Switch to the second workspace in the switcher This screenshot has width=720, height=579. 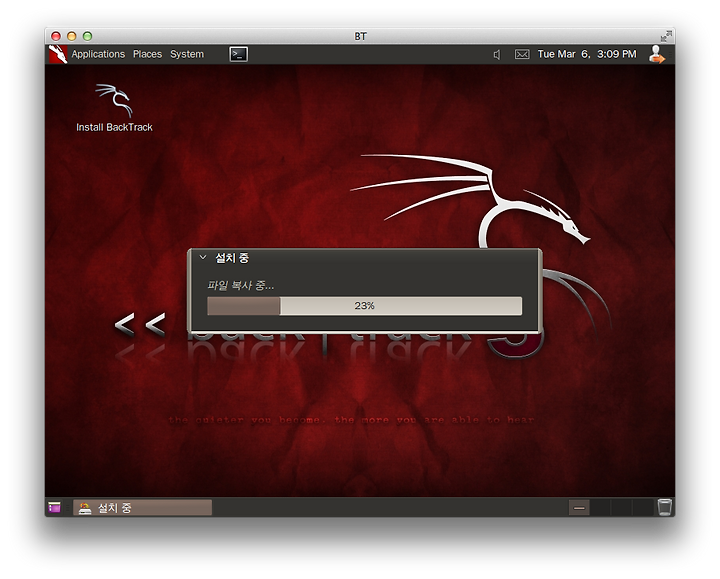pyautogui.click(x=600, y=507)
